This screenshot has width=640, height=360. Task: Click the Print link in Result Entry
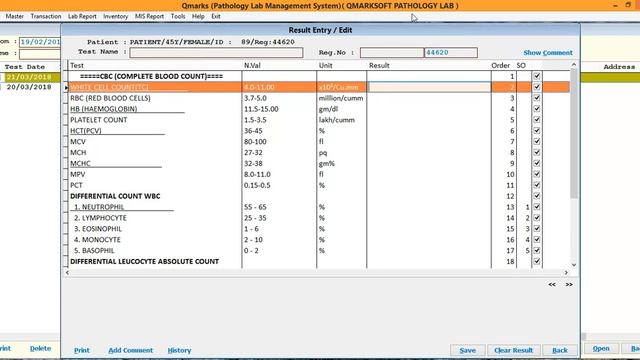82,350
